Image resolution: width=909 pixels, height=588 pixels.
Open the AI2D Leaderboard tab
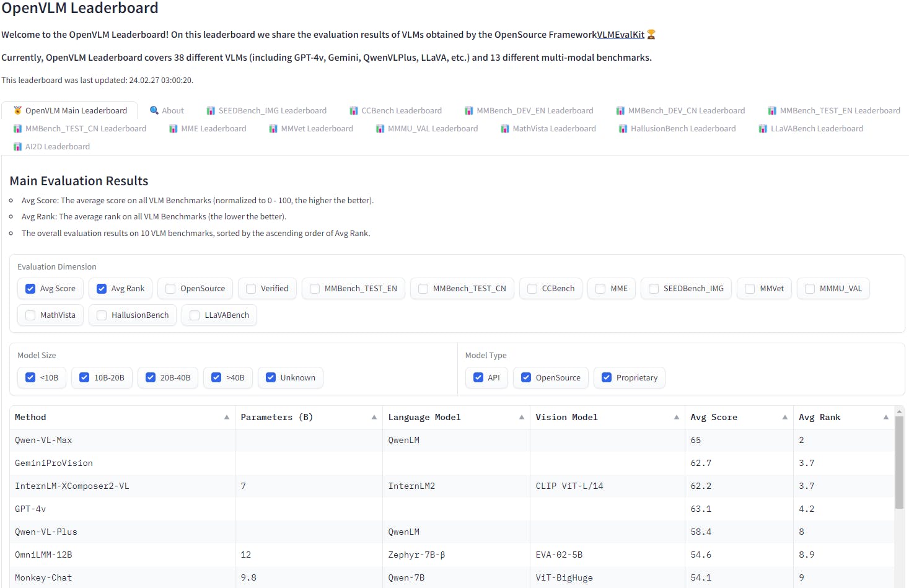(51, 146)
